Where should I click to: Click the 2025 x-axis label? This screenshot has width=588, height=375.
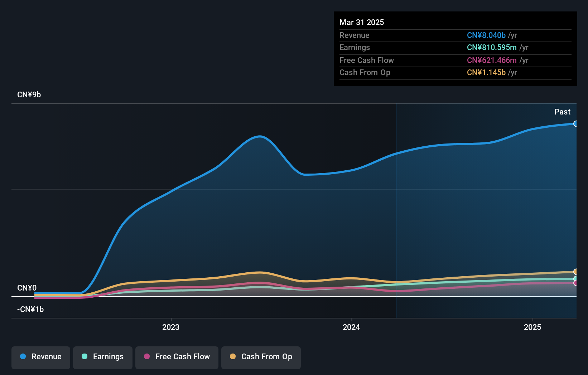pos(532,327)
